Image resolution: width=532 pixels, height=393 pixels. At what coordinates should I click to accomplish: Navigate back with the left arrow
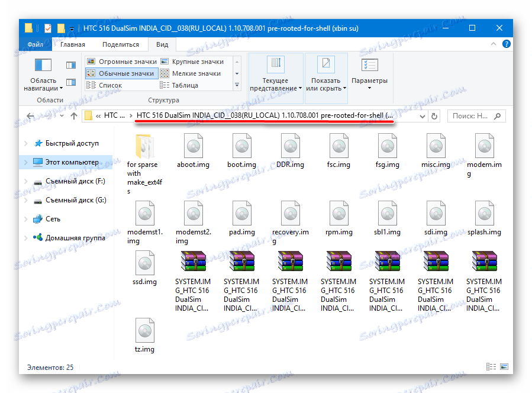(x=30, y=116)
